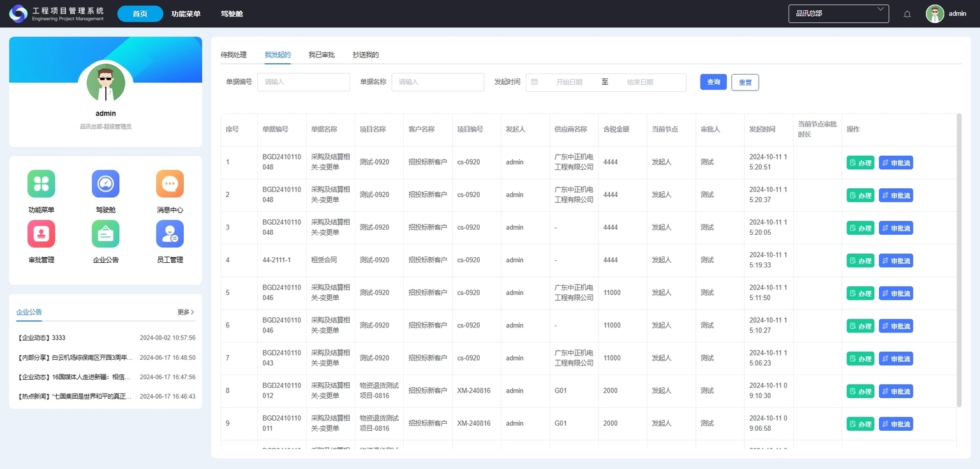Click the table's vertical scrollbar

coord(959,255)
